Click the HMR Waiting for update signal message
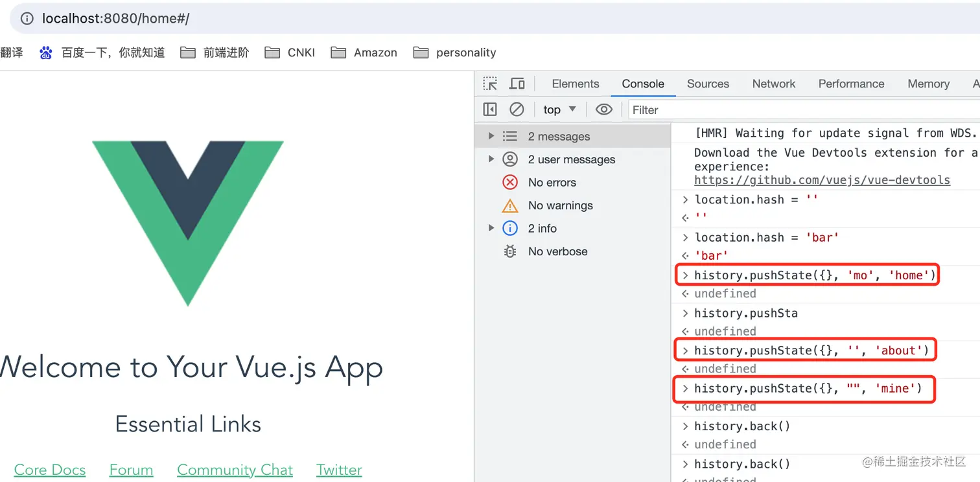 pyautogui.click(x=835, y=133)
